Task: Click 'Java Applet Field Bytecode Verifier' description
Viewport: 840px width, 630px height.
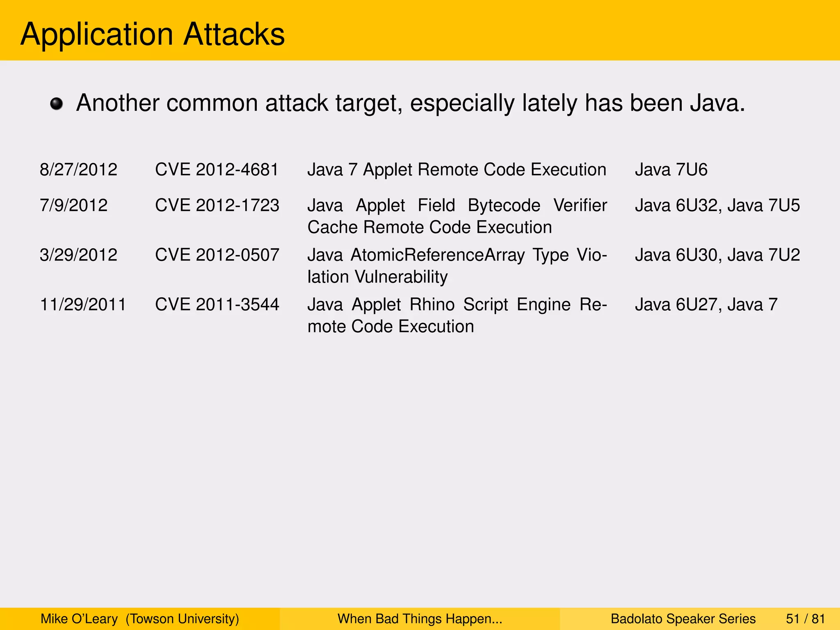Action: click(457, 216)
